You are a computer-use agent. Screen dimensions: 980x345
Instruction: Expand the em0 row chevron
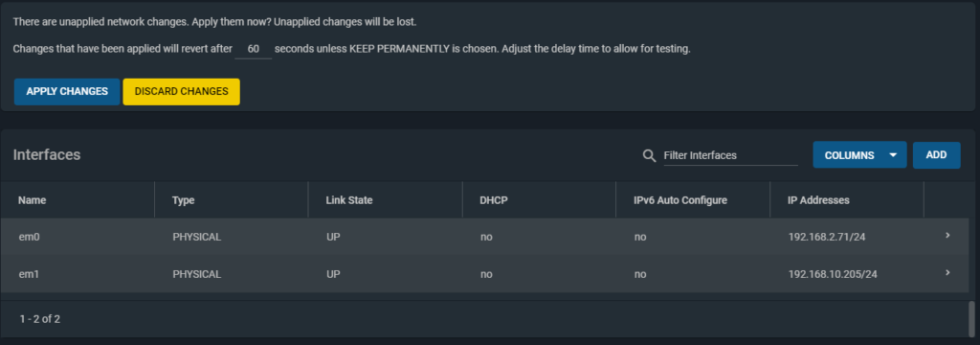click(947, 236)
